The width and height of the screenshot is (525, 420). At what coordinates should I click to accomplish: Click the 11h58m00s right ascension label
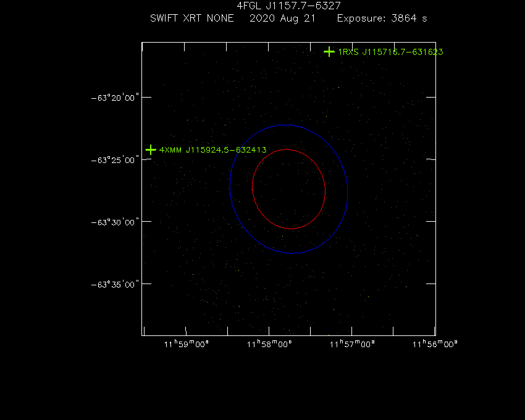coord(269,344)
